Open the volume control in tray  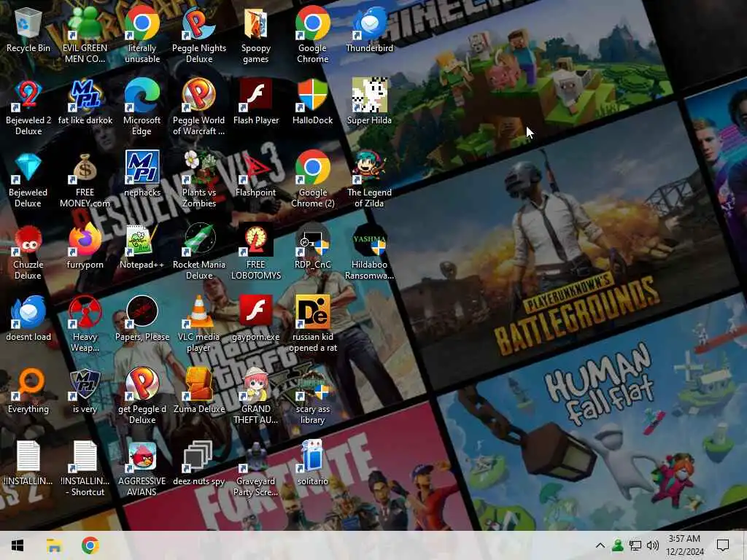[653, 545]
